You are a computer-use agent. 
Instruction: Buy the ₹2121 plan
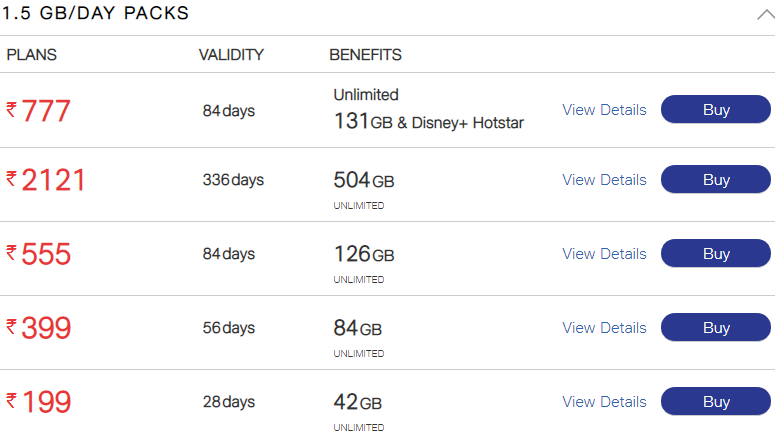pyautogui.click(x=716, y=179)
